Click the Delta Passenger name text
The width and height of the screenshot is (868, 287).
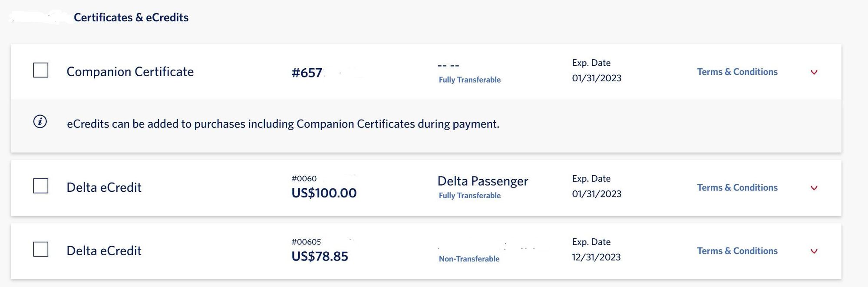click(483, 181)
